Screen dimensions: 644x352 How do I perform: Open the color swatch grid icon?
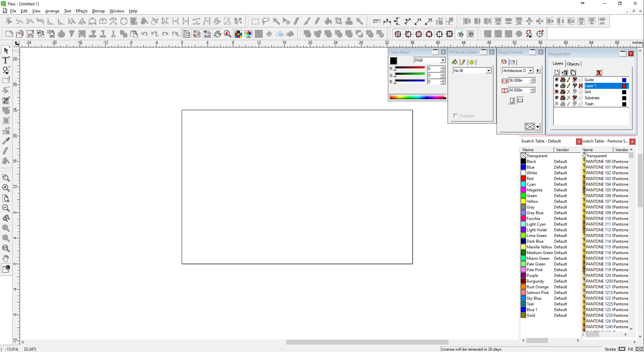pyautogui.click(x=238, y=34)
